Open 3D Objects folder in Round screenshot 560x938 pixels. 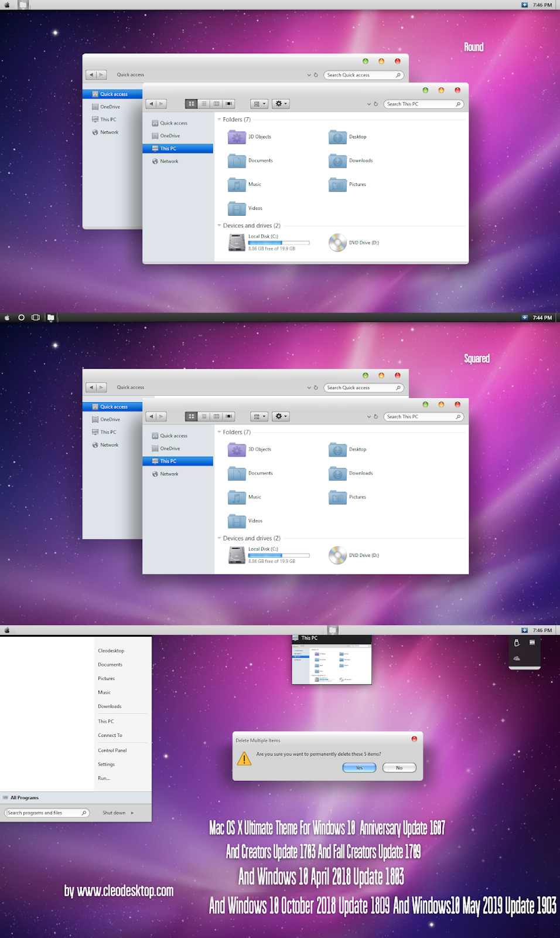point(250,137)
